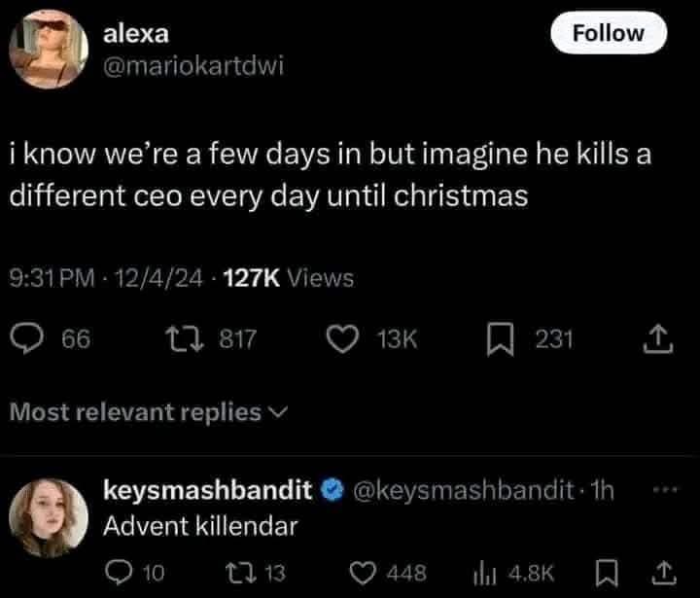The image size is (700, 598).
Task: Repost the Advent killendar reply
Action: coord(241,573)
